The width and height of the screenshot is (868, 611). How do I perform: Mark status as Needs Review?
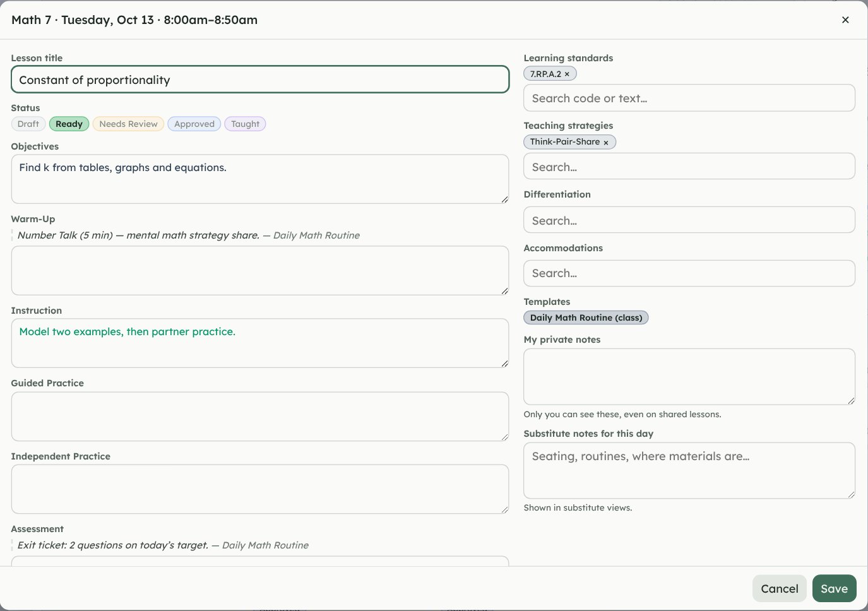pos(128,124)
